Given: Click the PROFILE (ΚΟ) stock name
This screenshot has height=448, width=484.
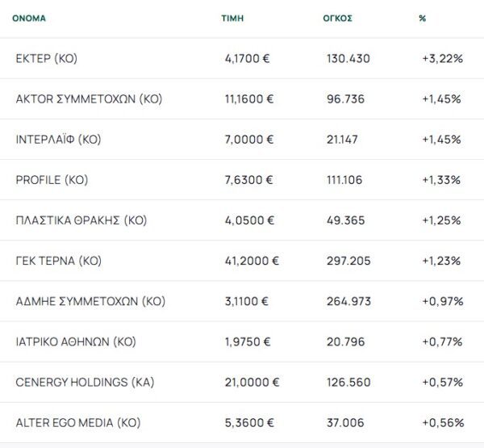Looking at the screenshot, I should coord(52,180).
